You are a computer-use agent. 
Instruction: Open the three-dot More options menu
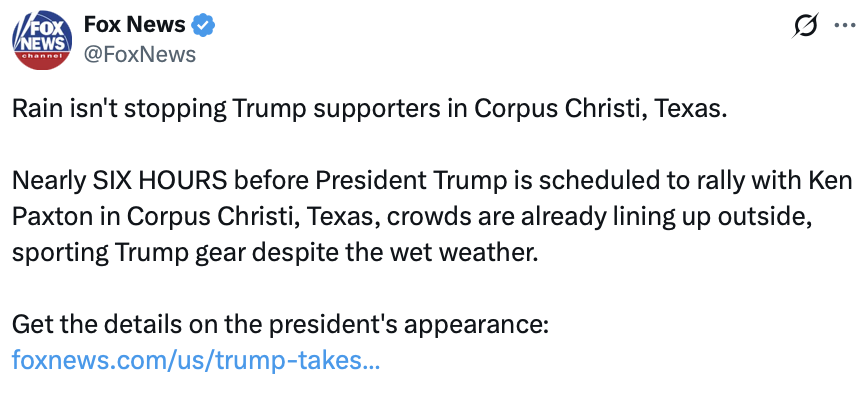point(844,25)
